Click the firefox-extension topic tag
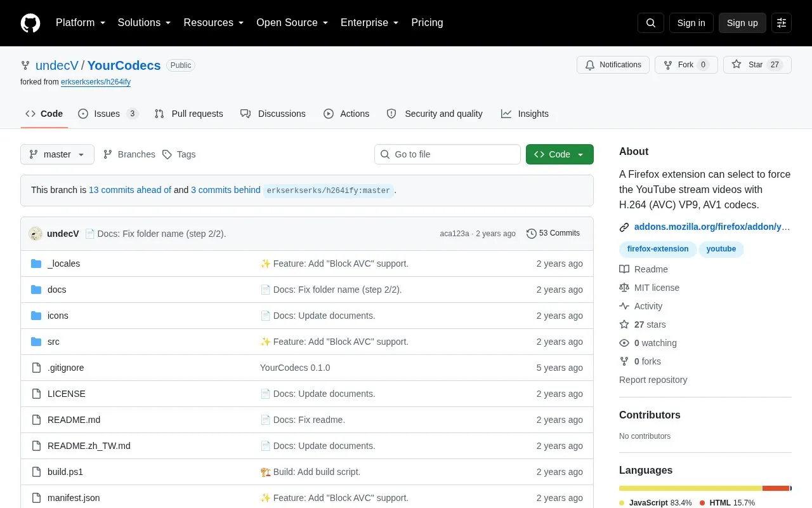812x508 pixels. (658, 249)
